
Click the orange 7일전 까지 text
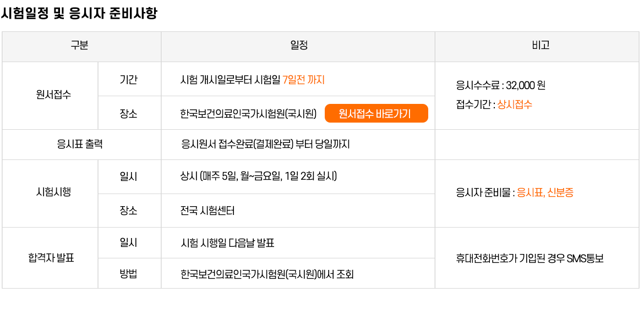click(303, 80)
